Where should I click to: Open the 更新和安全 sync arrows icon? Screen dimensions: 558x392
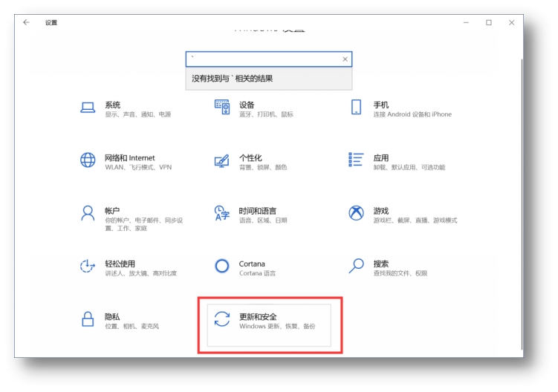coord(222,318)
